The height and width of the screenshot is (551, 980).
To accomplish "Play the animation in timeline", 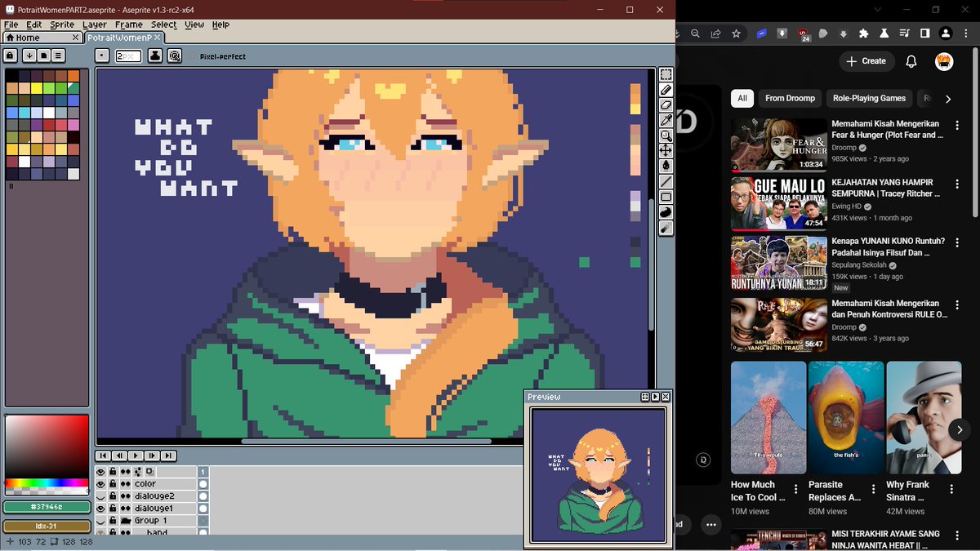I will [136, 455].
